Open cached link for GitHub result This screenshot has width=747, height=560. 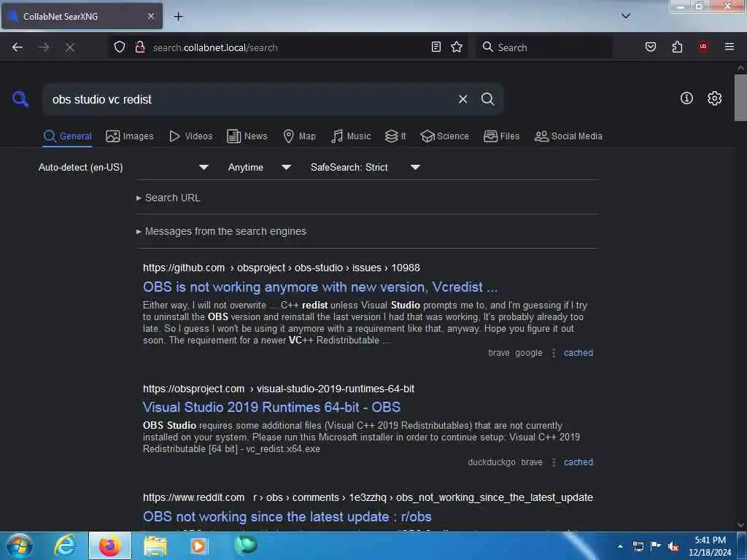click(x=578, y=353)
